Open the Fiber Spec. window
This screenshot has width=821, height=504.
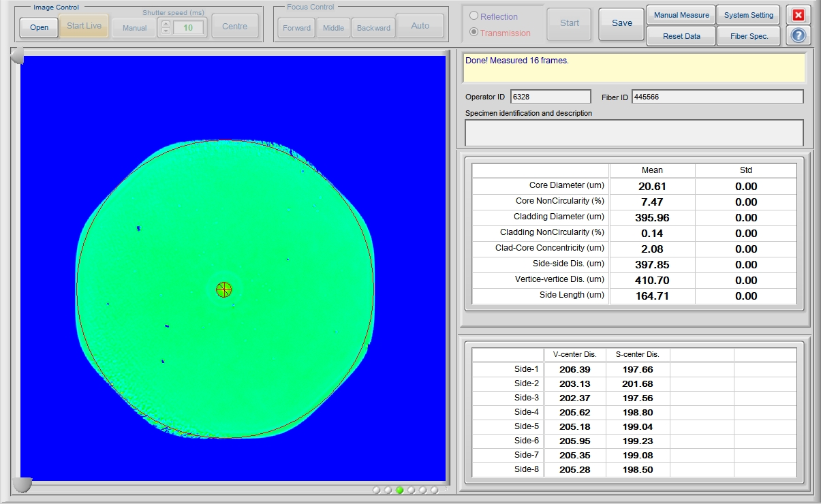(748, 36)
